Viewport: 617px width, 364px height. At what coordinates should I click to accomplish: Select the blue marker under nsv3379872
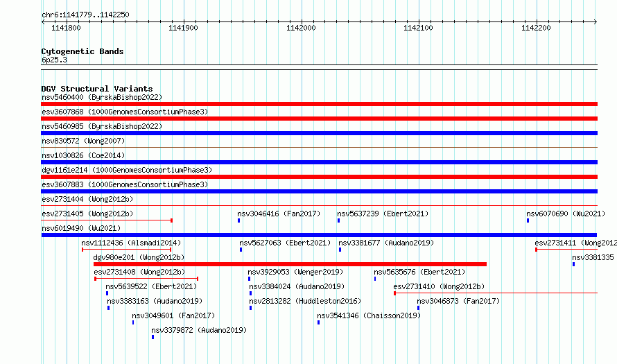[x=153, y=337]
